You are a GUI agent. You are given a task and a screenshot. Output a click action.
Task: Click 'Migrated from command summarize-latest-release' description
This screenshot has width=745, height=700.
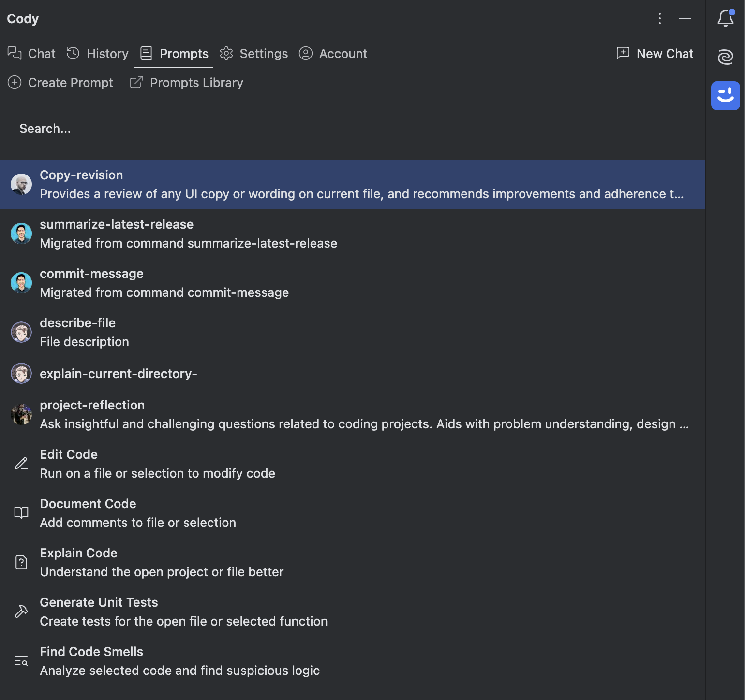click(189, 243)
